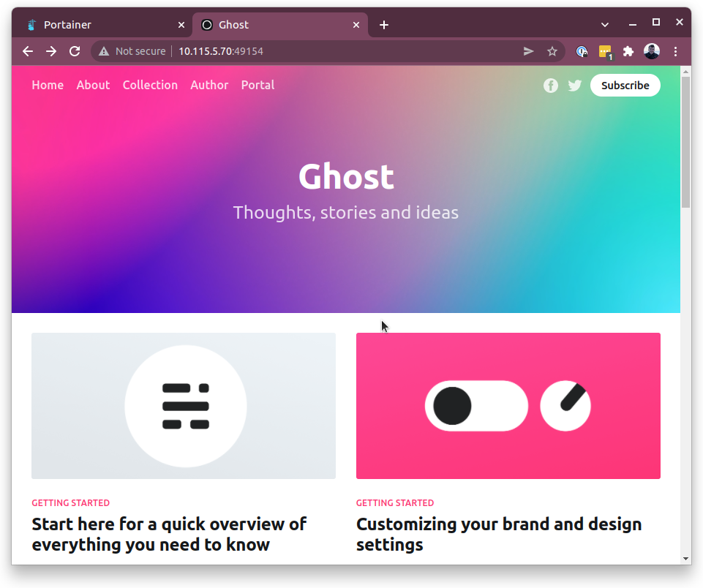Reload the current page

pos(74,51)
